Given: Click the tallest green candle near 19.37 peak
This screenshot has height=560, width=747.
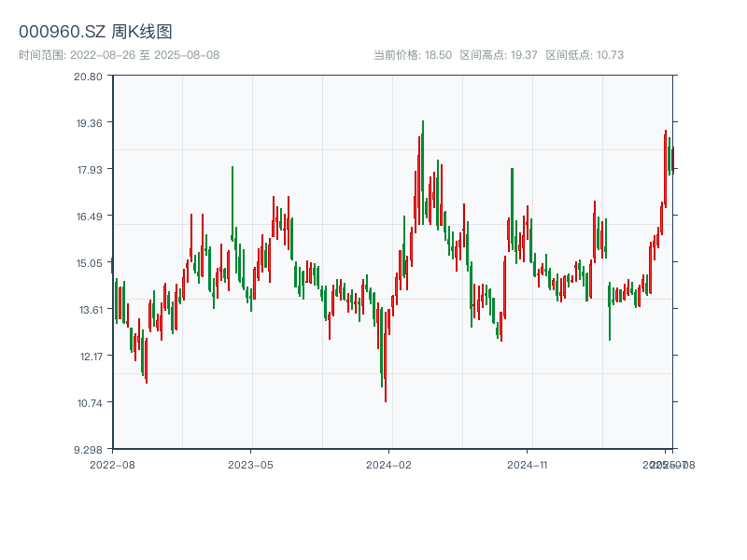Looking at the screenshot, I should tap(422, 168).
